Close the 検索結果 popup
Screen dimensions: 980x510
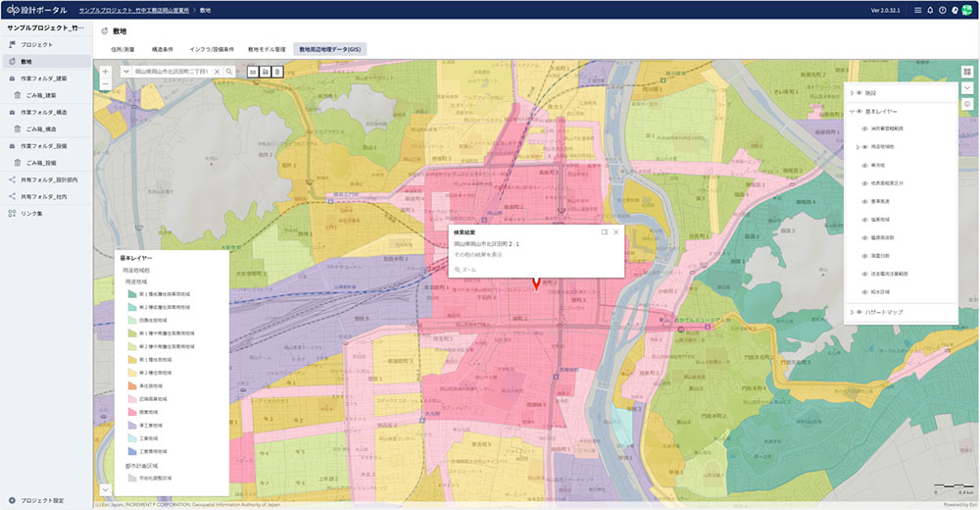pos(616,231)
